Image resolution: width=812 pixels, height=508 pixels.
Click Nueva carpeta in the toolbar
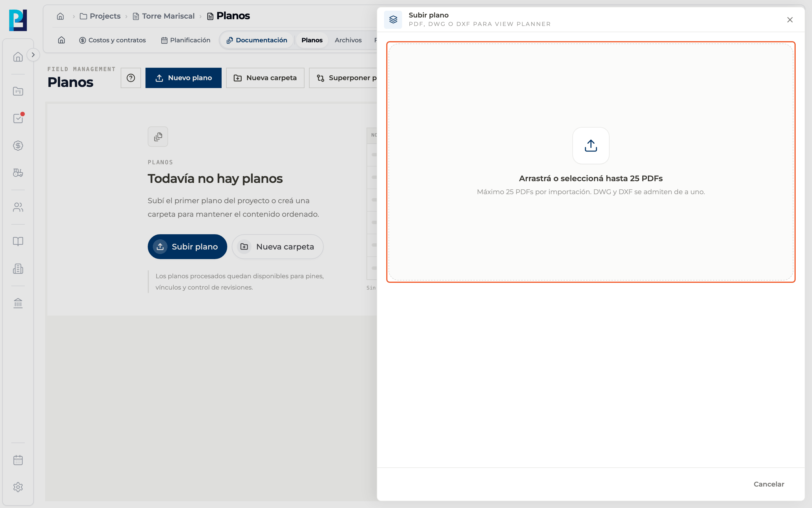pos(265,78)
